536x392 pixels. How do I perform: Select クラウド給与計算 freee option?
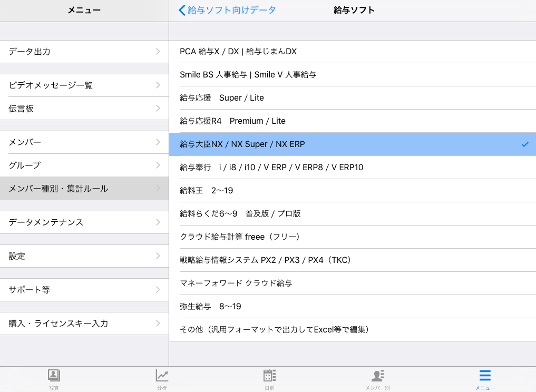tap(240, 237)
